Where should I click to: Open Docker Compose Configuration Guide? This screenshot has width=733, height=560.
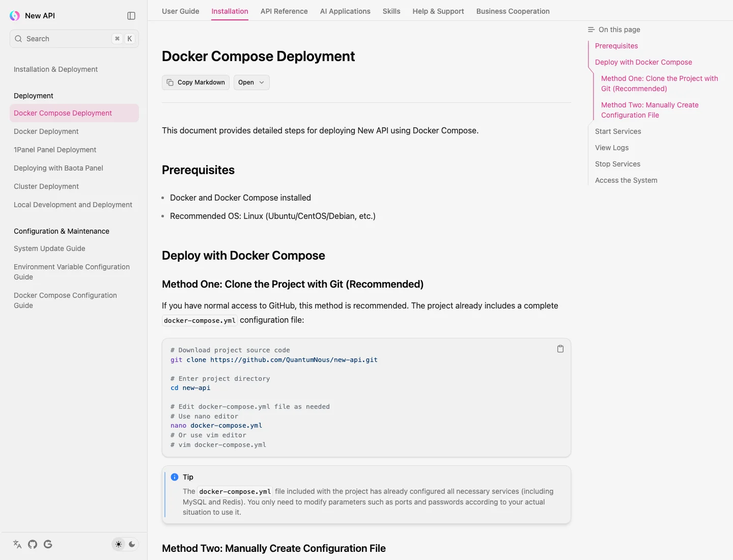click(74, 300)
